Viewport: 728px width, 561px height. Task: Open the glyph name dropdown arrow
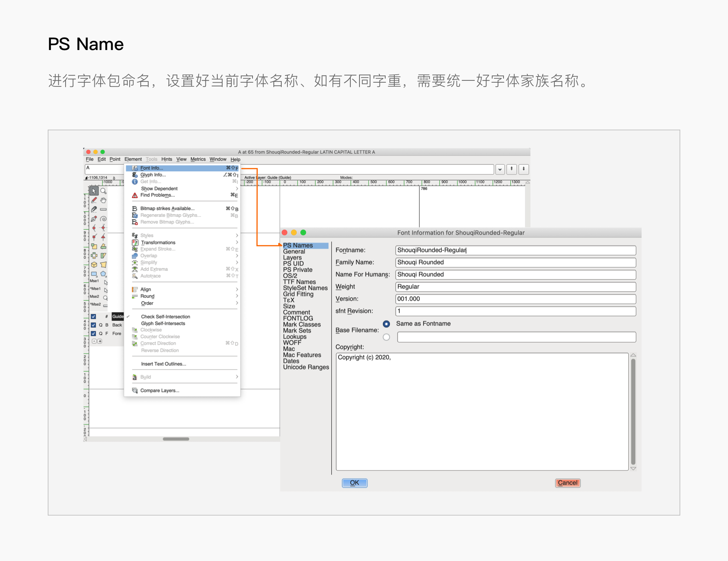coord(500,169)
